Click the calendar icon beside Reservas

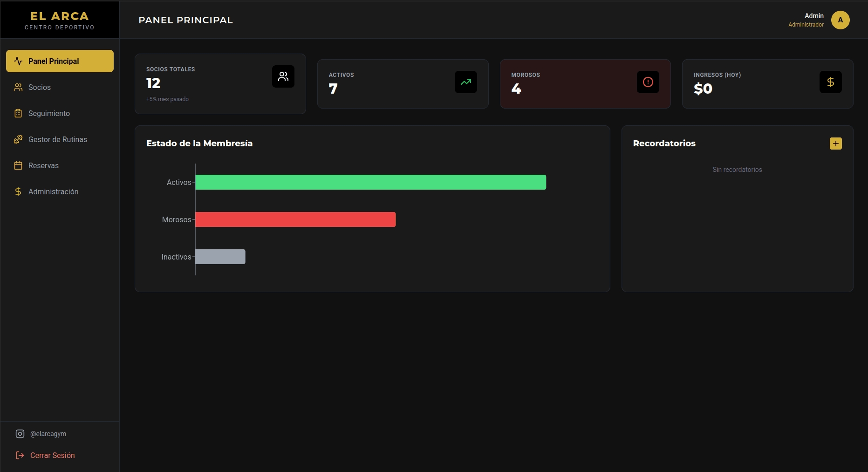[x=18, y=165]
